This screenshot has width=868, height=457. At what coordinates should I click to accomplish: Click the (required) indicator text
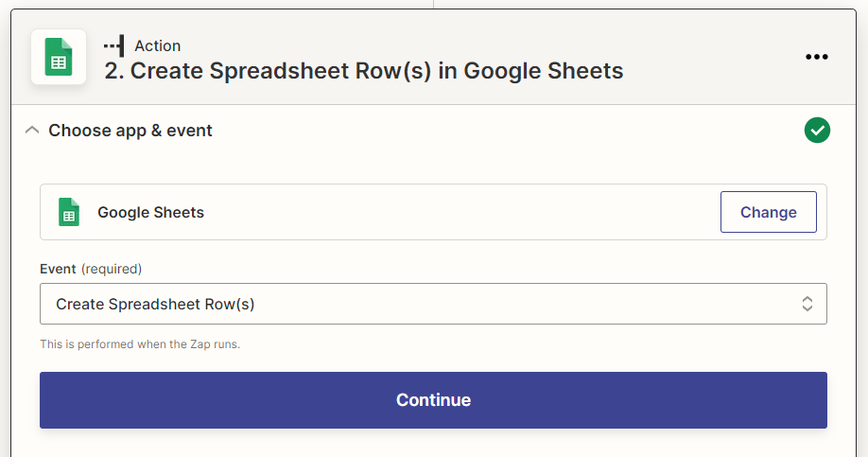click(112, 269)
